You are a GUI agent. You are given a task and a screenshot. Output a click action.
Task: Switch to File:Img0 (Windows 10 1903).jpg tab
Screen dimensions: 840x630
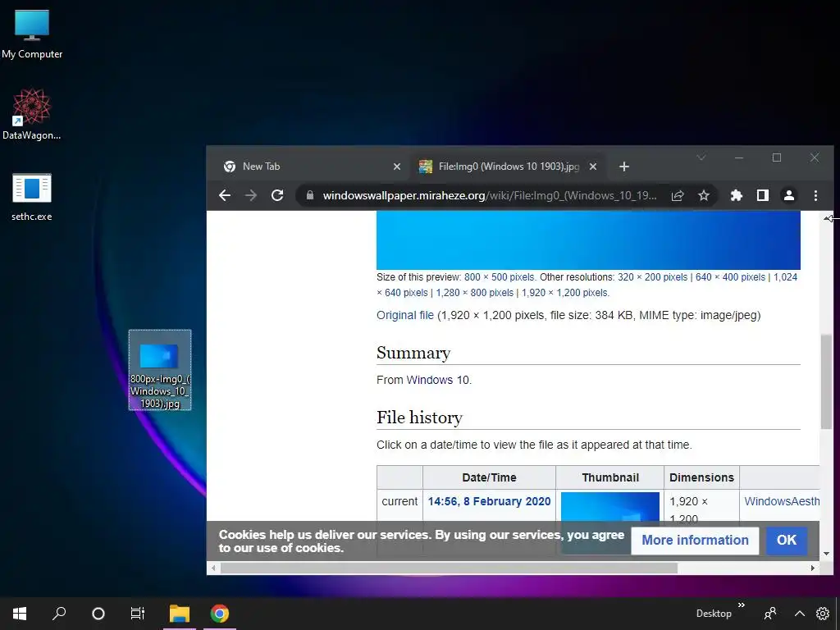[x=508, y=167]
